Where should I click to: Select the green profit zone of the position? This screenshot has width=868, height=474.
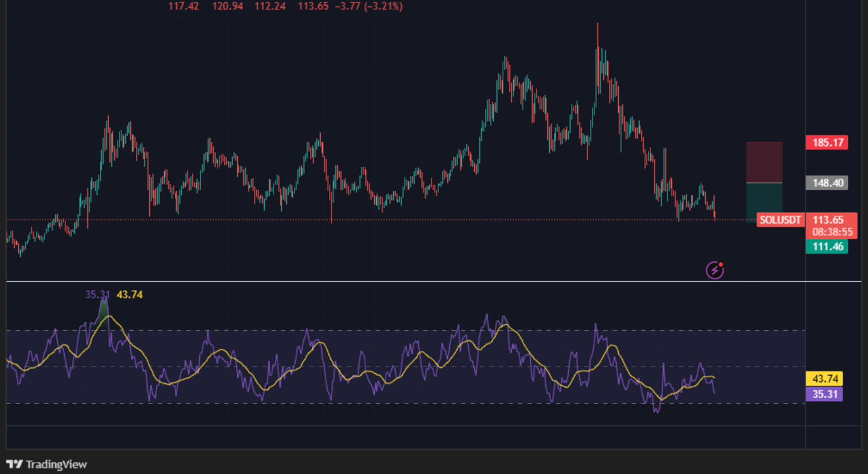pyautogui.click(x=764, y=201)
